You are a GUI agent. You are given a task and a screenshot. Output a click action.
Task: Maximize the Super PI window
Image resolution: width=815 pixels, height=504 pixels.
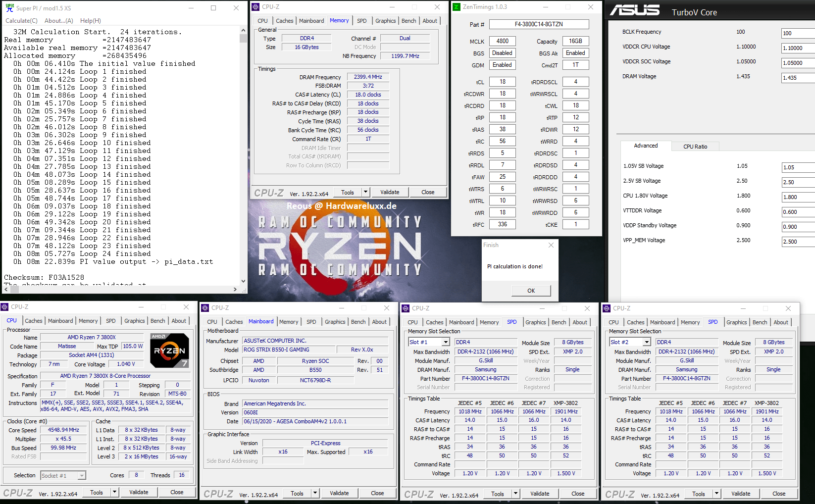coord(213,8)
